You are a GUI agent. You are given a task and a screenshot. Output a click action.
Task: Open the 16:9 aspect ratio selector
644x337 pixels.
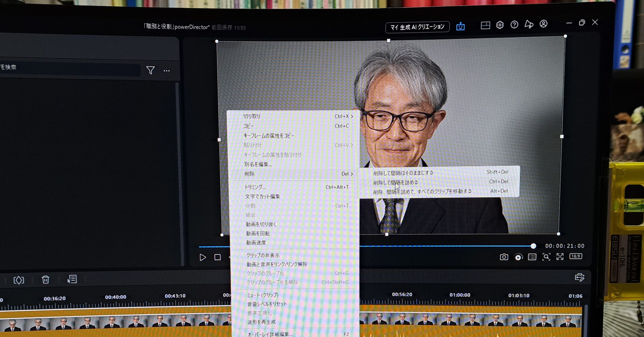576,256
